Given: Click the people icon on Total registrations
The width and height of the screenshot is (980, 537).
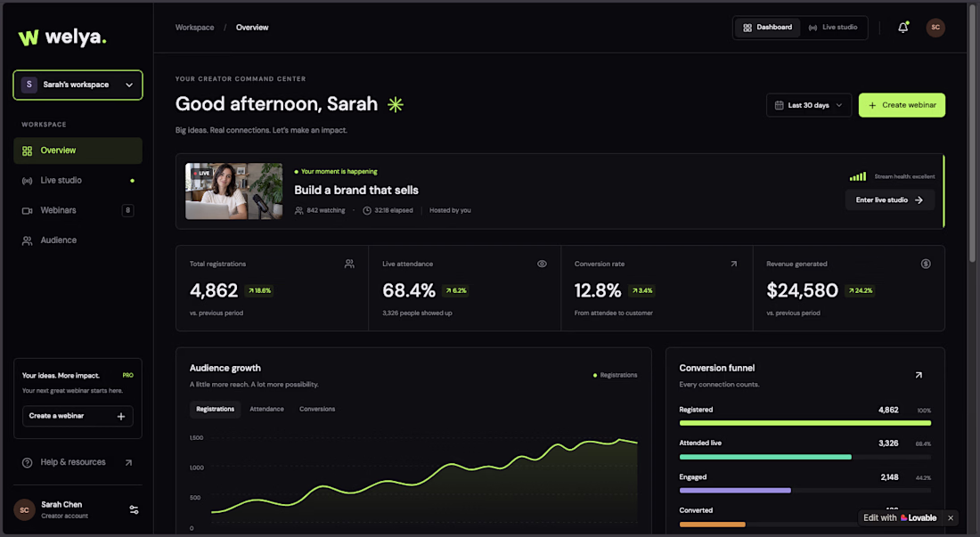Looking at the screenshot, I should (349, 264).
